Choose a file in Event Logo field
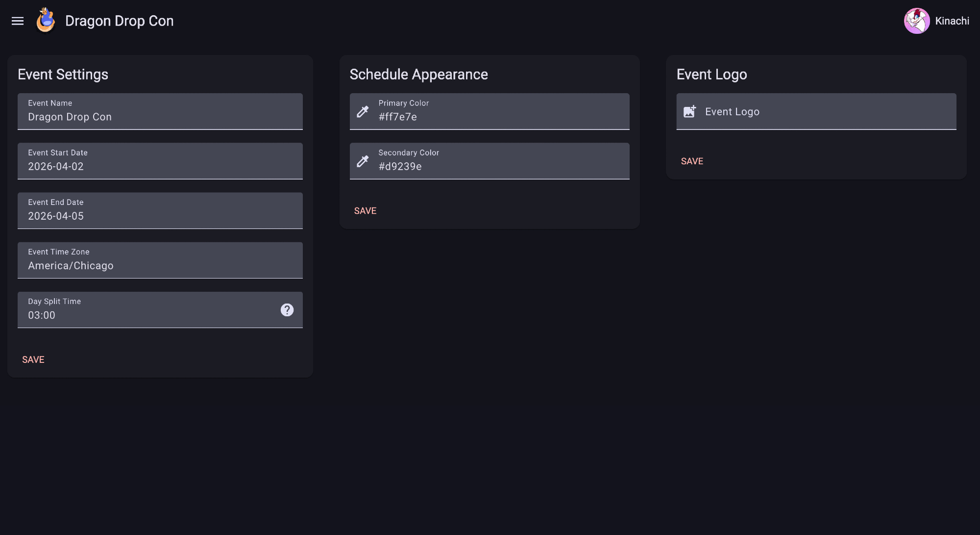The image size is (980, 535). (823, 112)
